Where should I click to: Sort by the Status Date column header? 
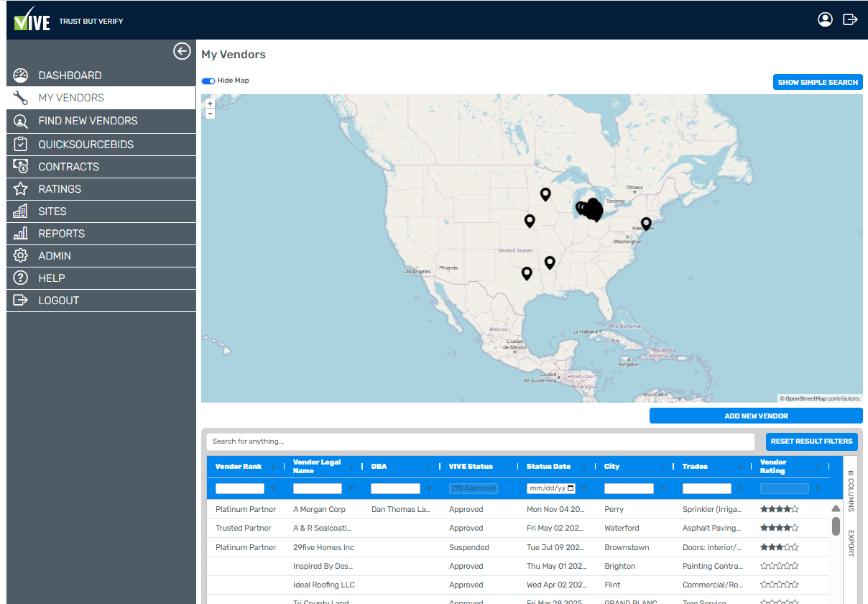548,467
